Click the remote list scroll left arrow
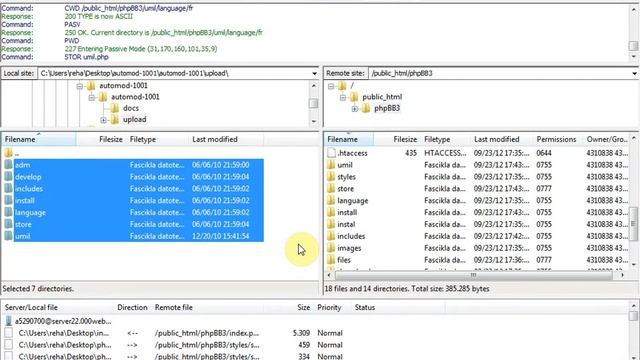The height and width of the screenshot is (360, 640). pyautogui.click(x=330, y=276)
